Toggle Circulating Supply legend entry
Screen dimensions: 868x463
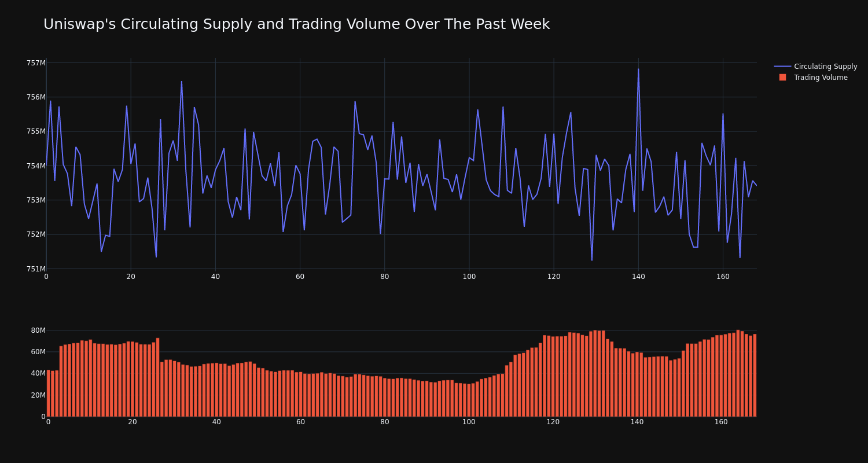[815, 67]
